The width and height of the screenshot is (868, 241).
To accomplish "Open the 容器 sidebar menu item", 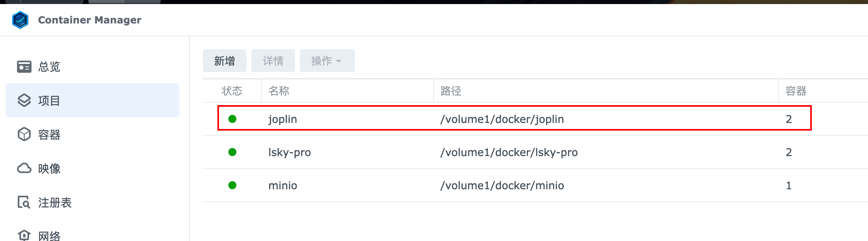I will (x=93, y=134).
